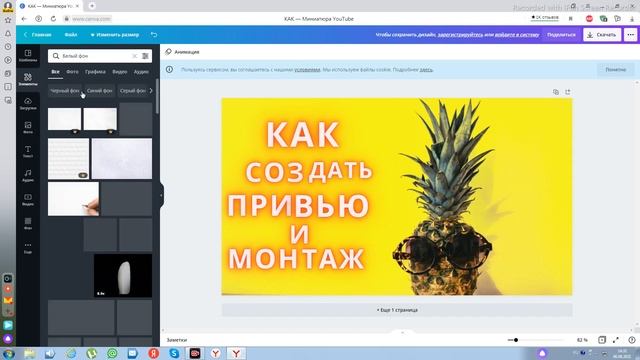Screen dimensions: 640x360
Task: Click the 'Скачать' download button
Action: point(602,35)
